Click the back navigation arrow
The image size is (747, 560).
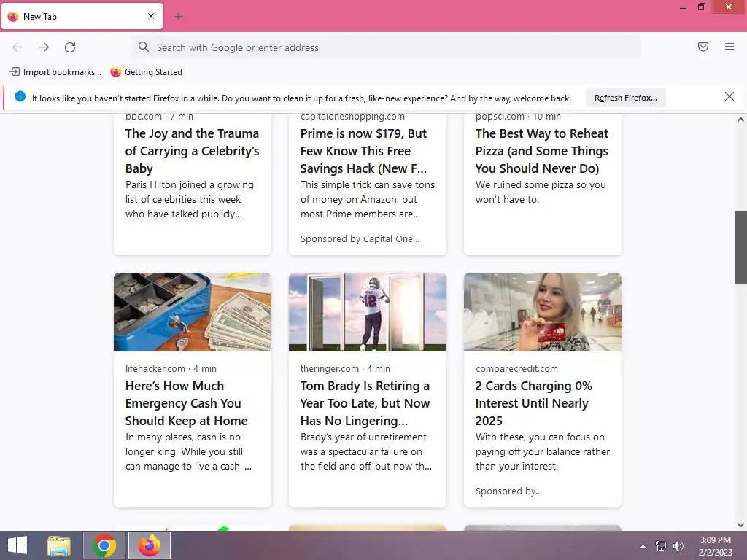[x=18, y=47]
